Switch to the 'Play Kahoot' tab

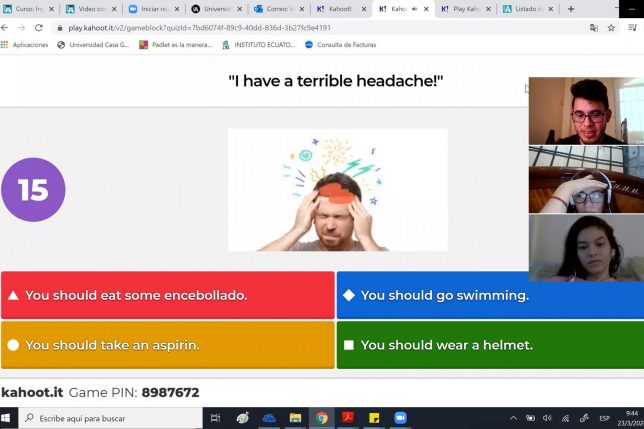465,9
